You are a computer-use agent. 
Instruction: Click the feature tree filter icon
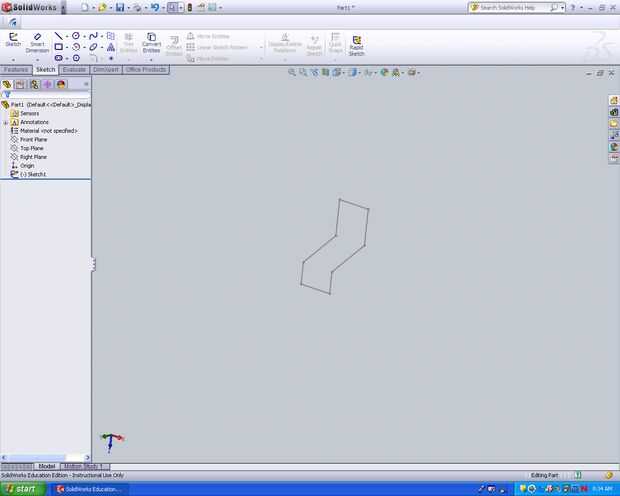[x=7, y=95]
